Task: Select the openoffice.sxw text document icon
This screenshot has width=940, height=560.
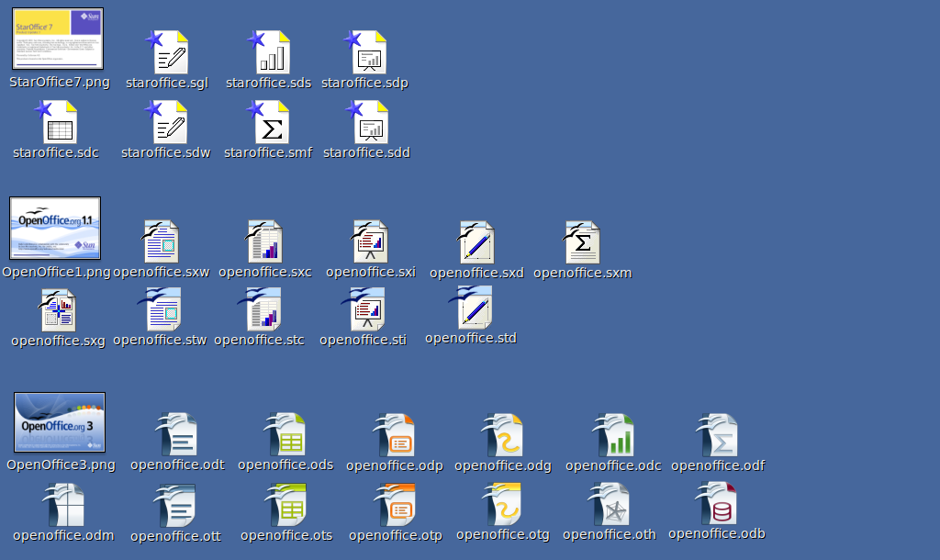Action: (x=161, y=241)
